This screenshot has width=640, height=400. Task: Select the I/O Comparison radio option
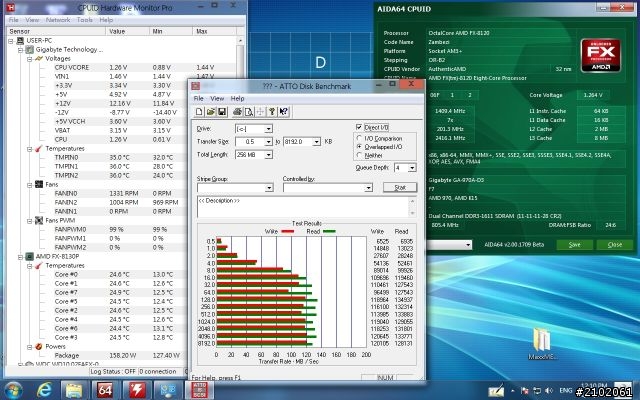[359, 138]
